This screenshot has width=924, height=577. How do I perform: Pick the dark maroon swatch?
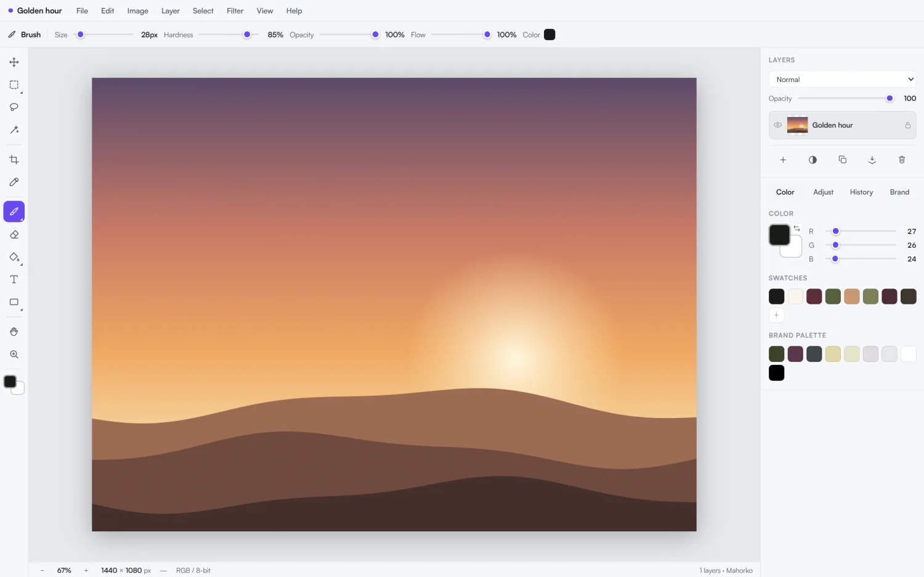click(814, 297)
